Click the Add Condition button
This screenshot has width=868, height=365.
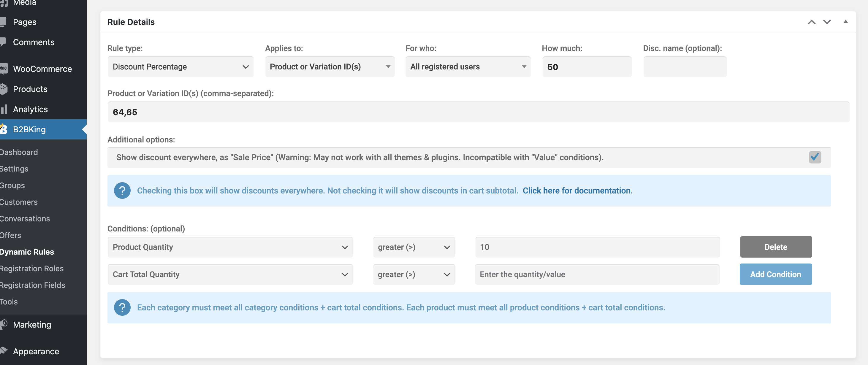[775, 274]
